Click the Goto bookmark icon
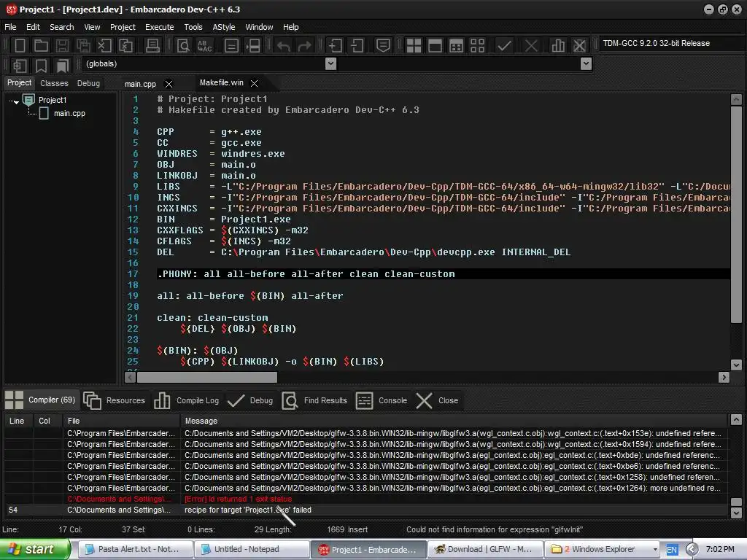Viewport: 747px width, 560px height. pyautogui.click(x=63, y=66)
